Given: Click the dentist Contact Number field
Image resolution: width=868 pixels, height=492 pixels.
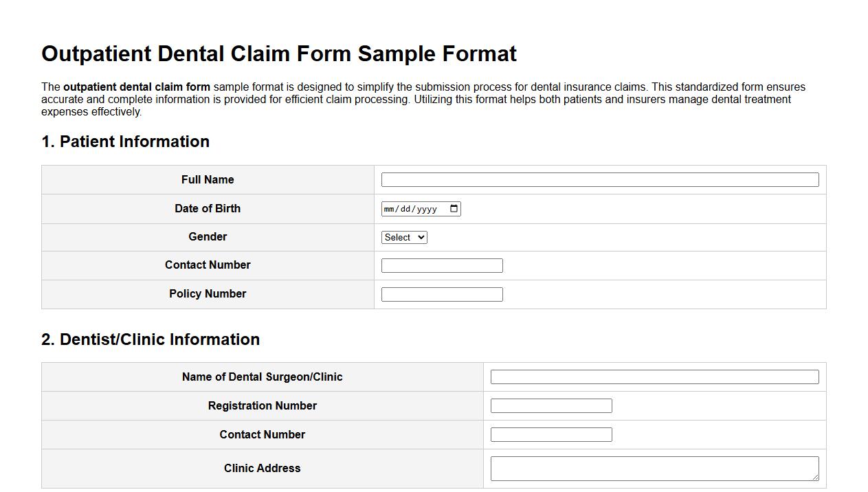Looking at the screenshot, I should [x=550, y=434].
